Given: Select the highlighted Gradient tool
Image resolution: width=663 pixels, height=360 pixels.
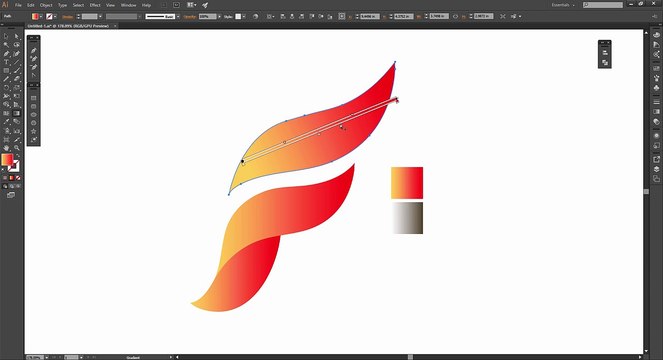Looking at the screenshot, I should click(x=16, y=113).
